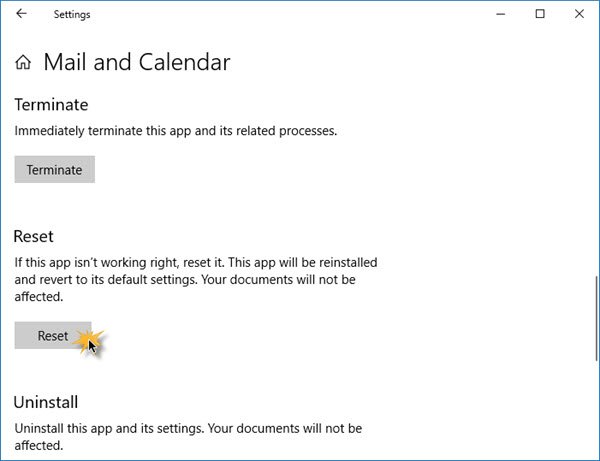
Task: Minimize the Settings window
Action: click(x=501, y=14)
